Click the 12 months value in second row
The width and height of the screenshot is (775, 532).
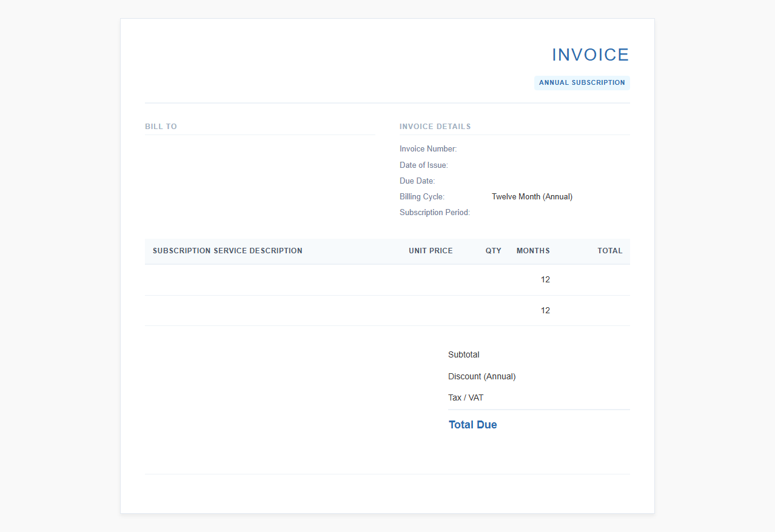pyautogui.click(x=545, y=310)
